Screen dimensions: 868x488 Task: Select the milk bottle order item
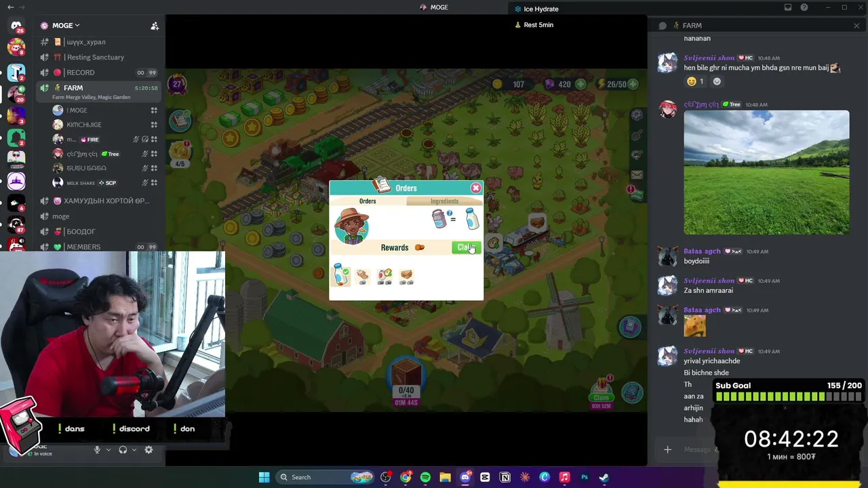point(340,275)
